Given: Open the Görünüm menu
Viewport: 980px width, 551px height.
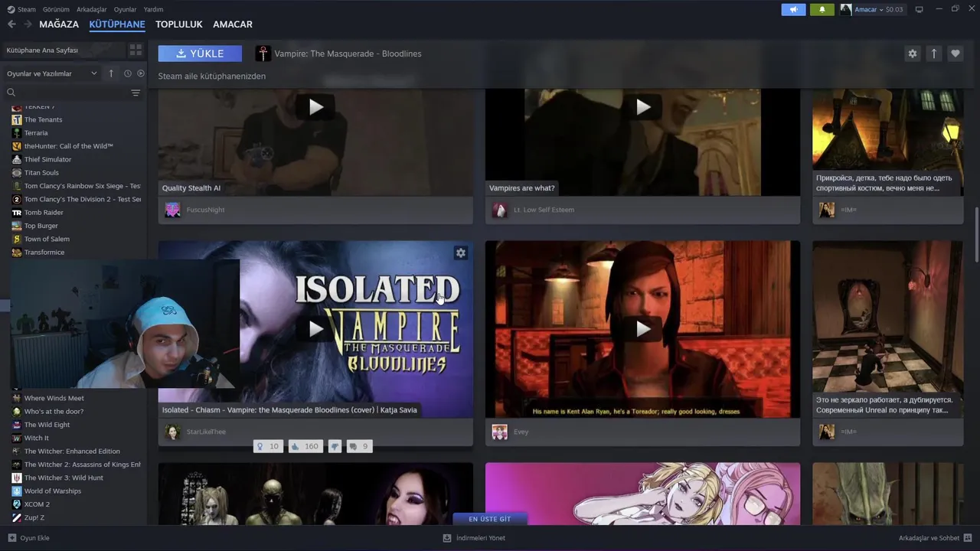Looking at the screenshot, I should tap(56, 9).
